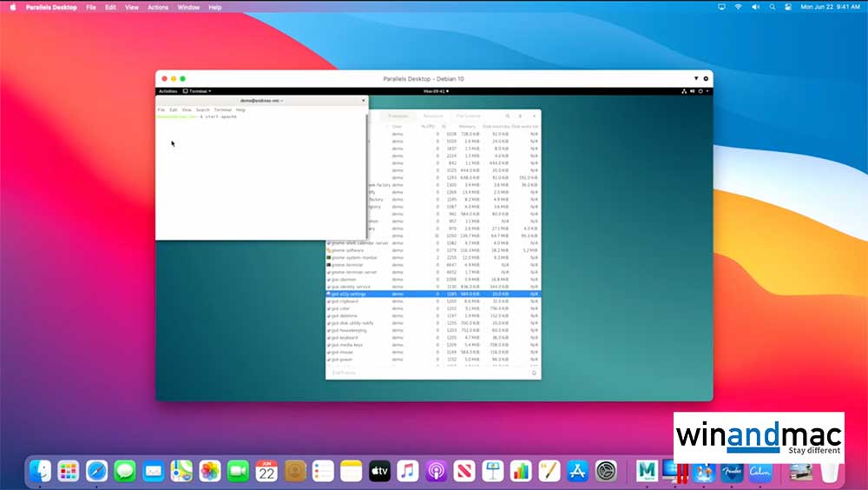The image size is (868, 490).
Task: Open the Photos app icon
Action: 209,472
